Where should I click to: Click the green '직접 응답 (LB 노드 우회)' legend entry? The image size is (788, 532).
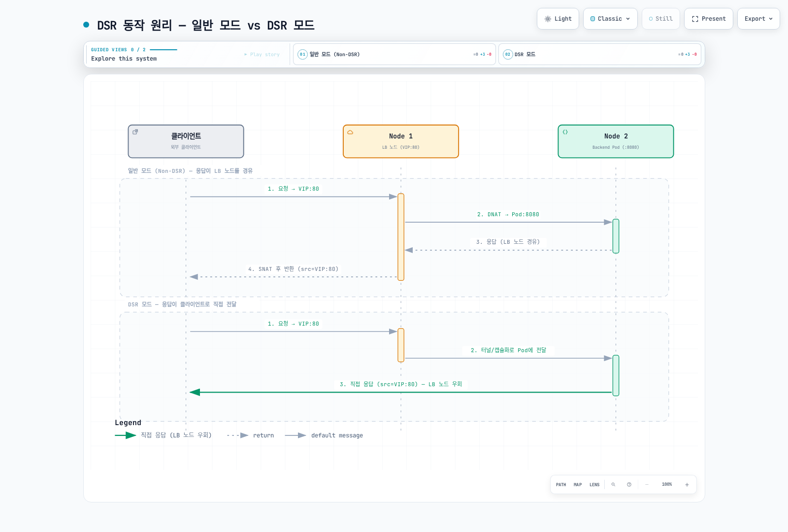tap(163, 435)
